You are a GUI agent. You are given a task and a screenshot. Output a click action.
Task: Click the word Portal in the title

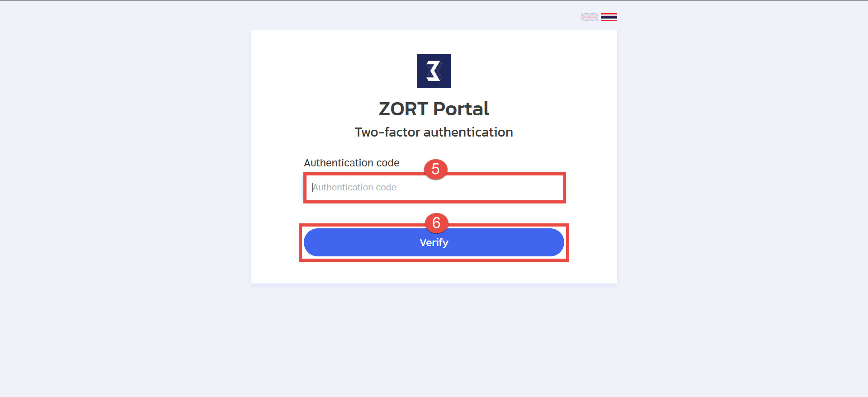[x=461, y=109]
